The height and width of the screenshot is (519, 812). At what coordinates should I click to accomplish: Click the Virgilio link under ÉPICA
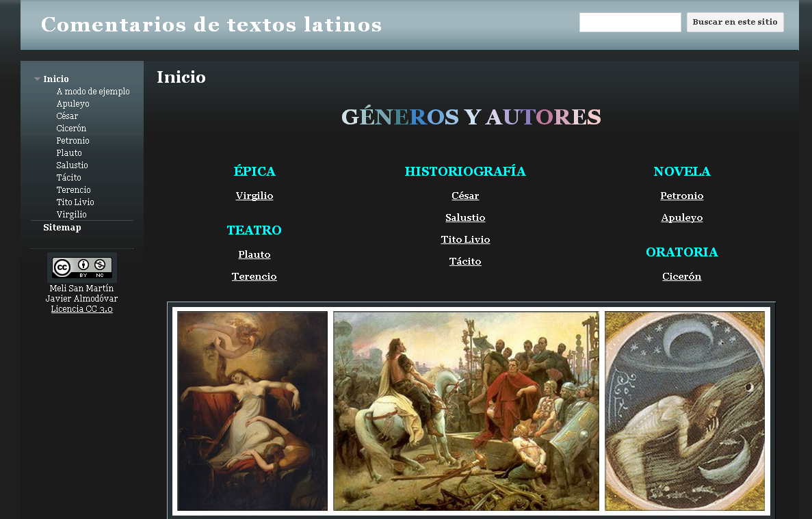(254, 196)
